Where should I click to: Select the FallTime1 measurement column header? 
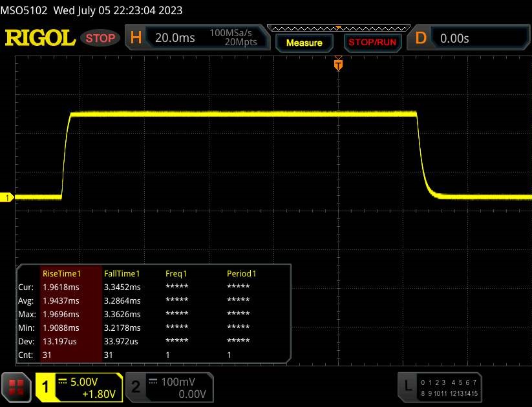pos(122,273)
